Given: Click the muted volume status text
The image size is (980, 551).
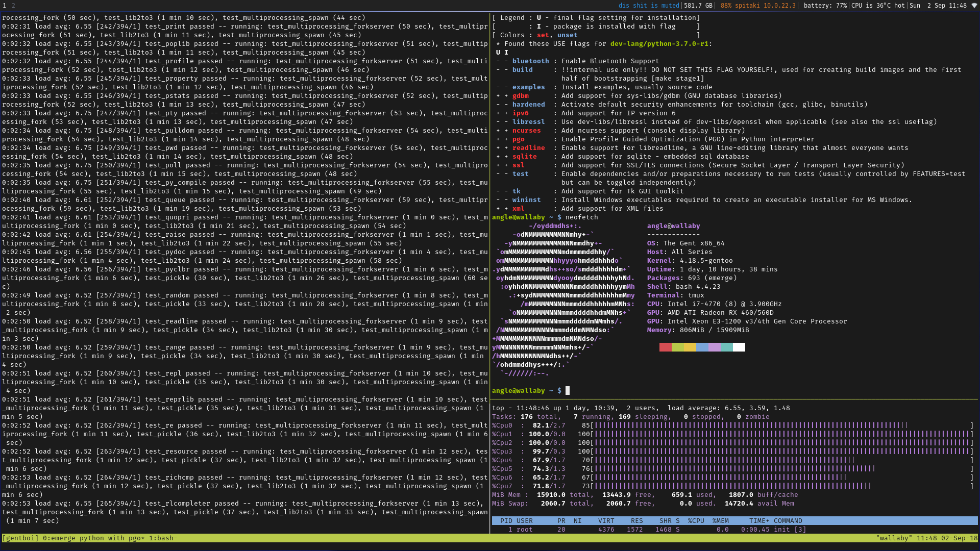Looking at the screenshot, I should pyautogui.click(x=649, y=6).
